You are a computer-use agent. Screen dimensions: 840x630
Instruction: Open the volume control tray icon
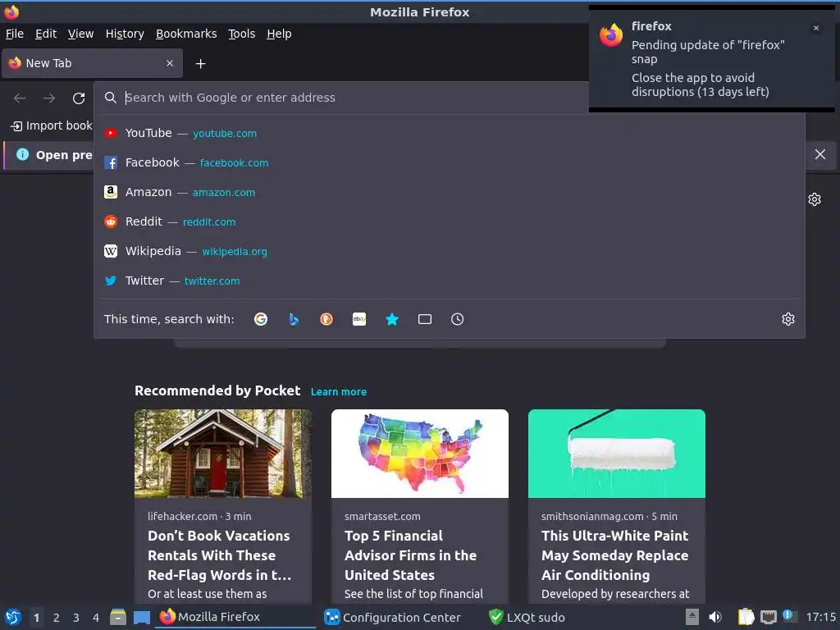[715, 617]
